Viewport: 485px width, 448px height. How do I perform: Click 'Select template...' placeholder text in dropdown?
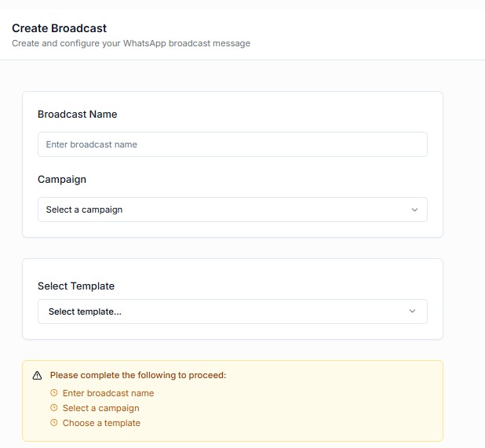click(85, 311)
